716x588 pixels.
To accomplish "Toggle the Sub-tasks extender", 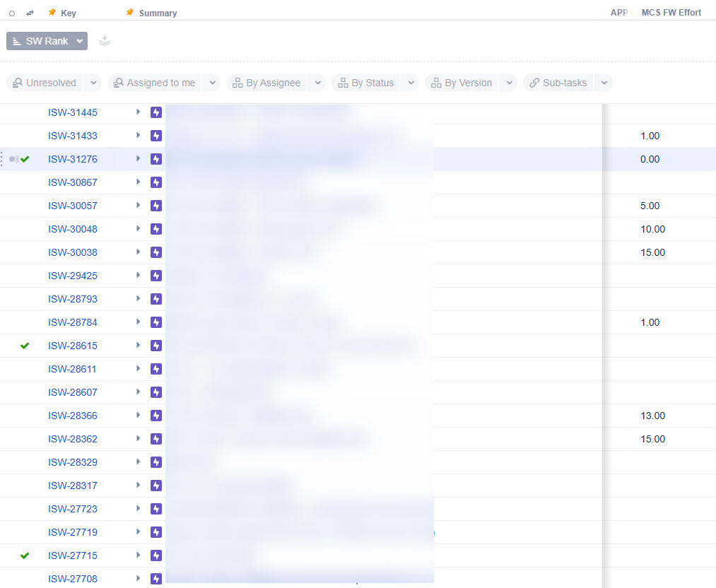I will tap(558, 83).
